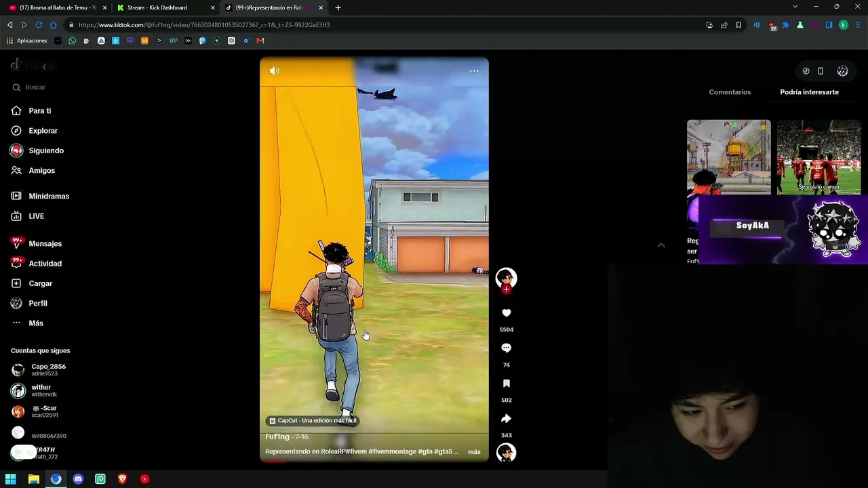Image resolution: width=868 pixels, height=488 pixels.
Task: Expand the video caption with 'más'
Action: [x=474, y=452]
